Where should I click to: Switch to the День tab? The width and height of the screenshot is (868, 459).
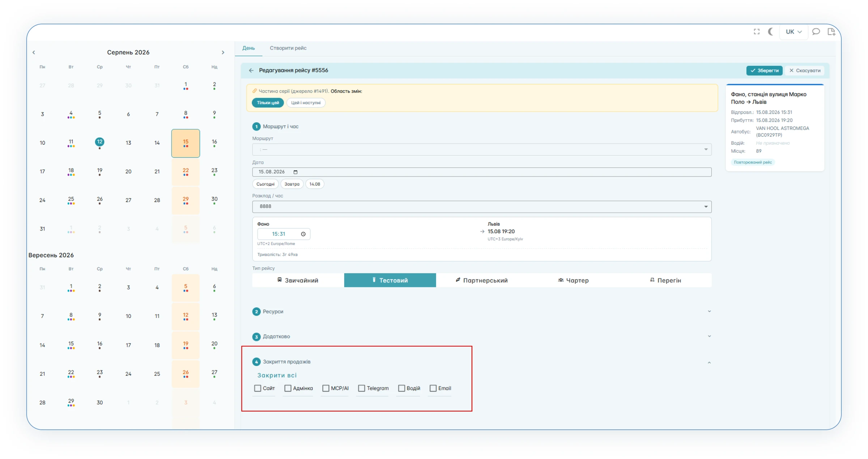coord(248,48)
